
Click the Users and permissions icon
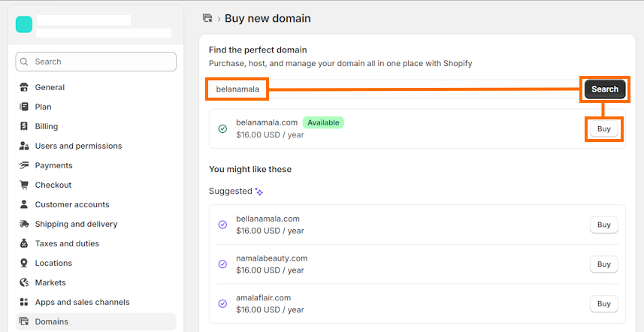[24, 146]
